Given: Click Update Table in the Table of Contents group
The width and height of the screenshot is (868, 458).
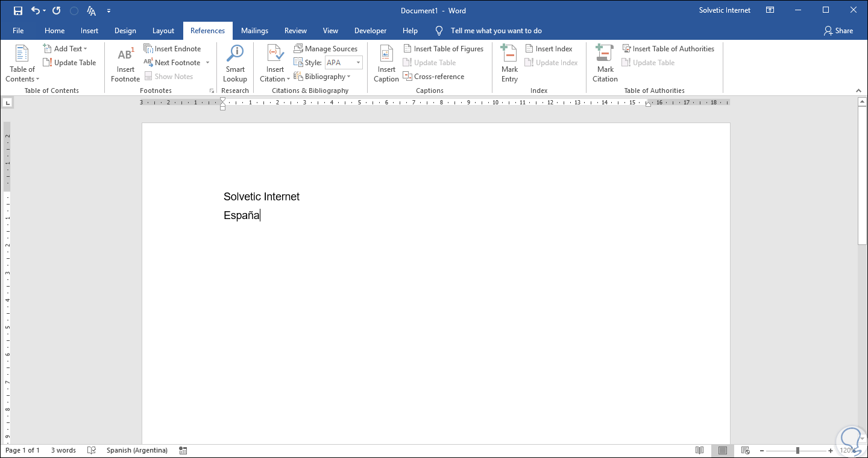Looking at the screenshot, I should (x=69, y=63).
